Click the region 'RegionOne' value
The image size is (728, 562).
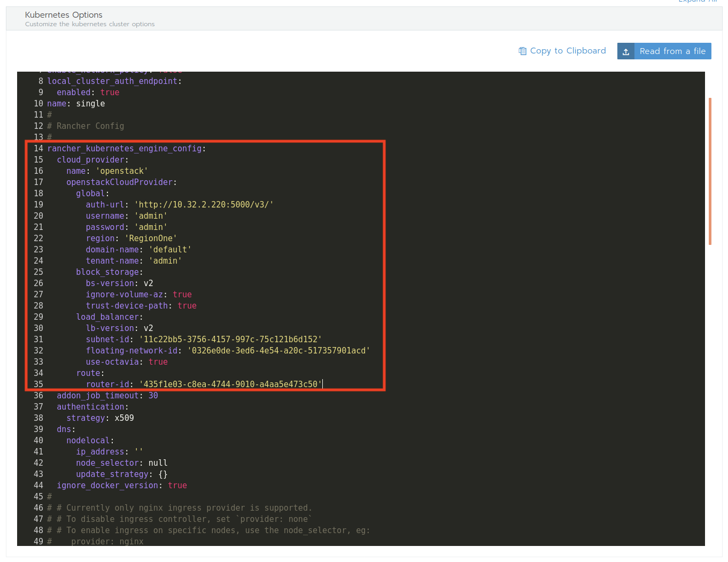[151, 238]
